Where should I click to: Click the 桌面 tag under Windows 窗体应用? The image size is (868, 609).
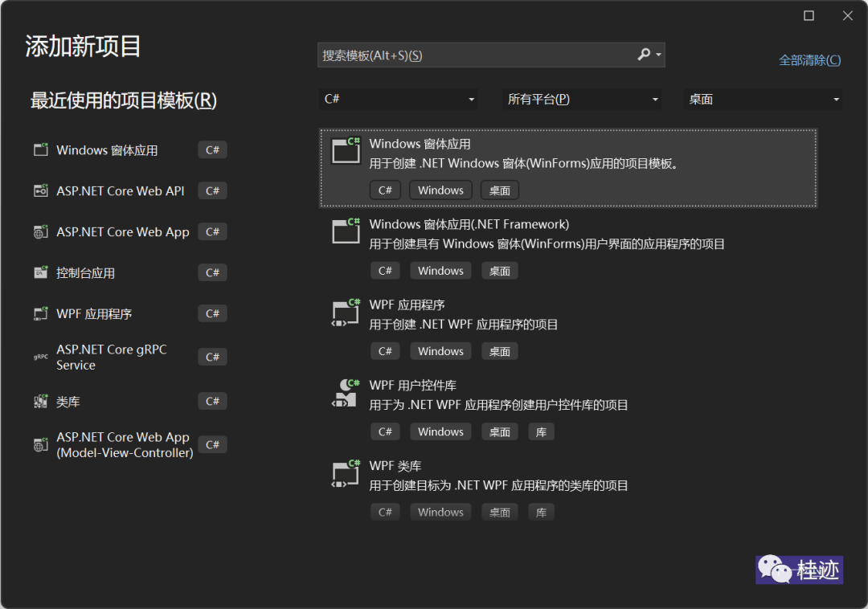499,190
